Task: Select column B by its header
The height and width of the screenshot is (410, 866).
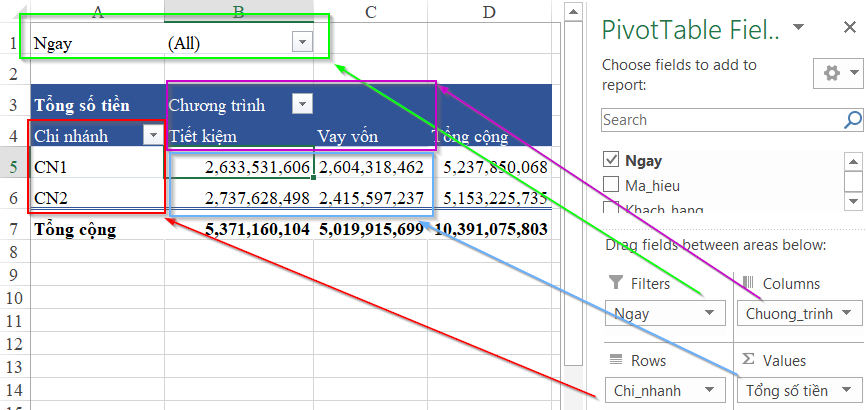Action: 238,12
